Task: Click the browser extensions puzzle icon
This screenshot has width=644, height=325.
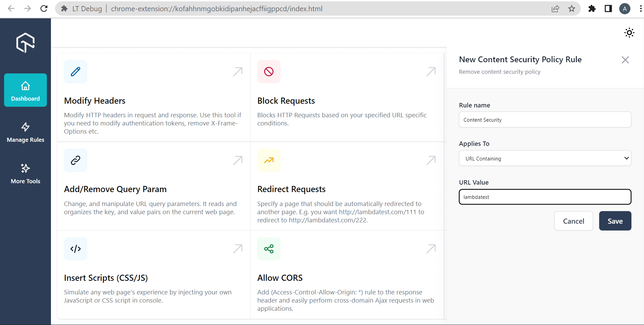Action: click(592, 8)
